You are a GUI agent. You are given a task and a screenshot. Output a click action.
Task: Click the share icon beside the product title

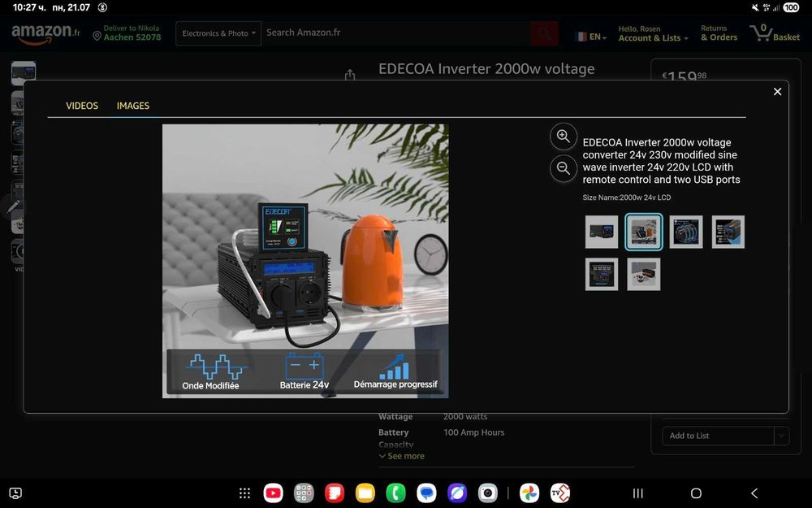[350, 75]
